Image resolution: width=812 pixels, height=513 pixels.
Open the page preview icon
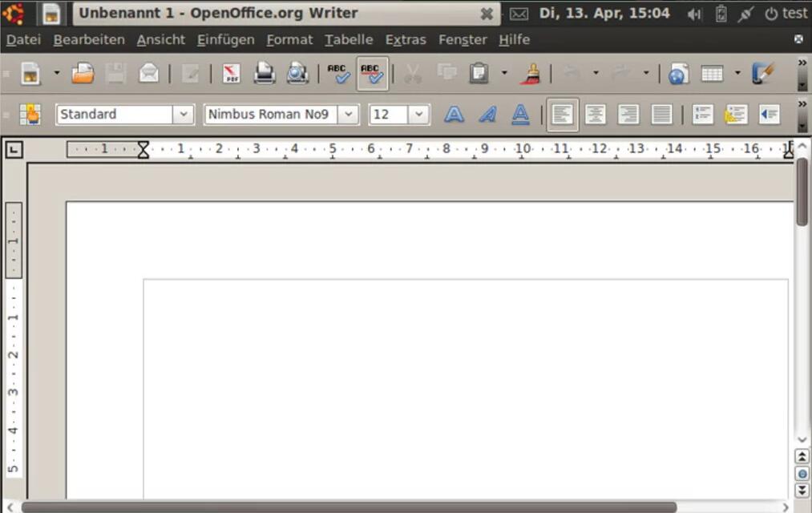click(297, 74)
